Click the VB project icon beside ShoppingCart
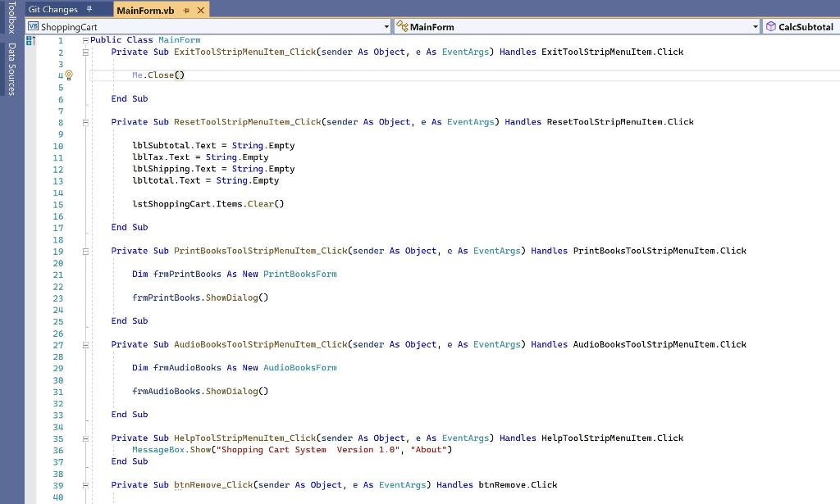Image resolution: width=840 pixels, height=504 pixels. (33, 26)
